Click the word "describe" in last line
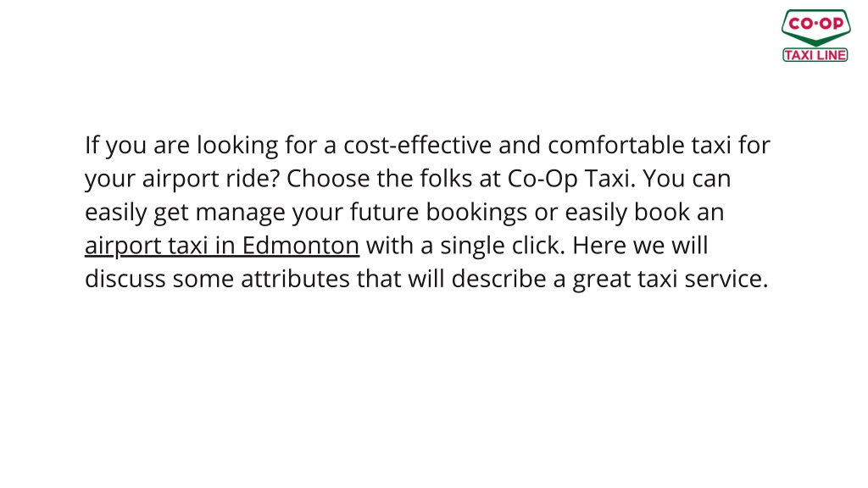 click(x=498, y=279)
